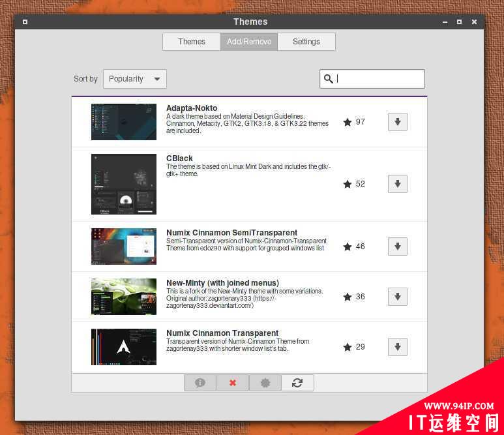Select the Add/Remove tab
The image size is (504, 435).
[x=249, y=42]
